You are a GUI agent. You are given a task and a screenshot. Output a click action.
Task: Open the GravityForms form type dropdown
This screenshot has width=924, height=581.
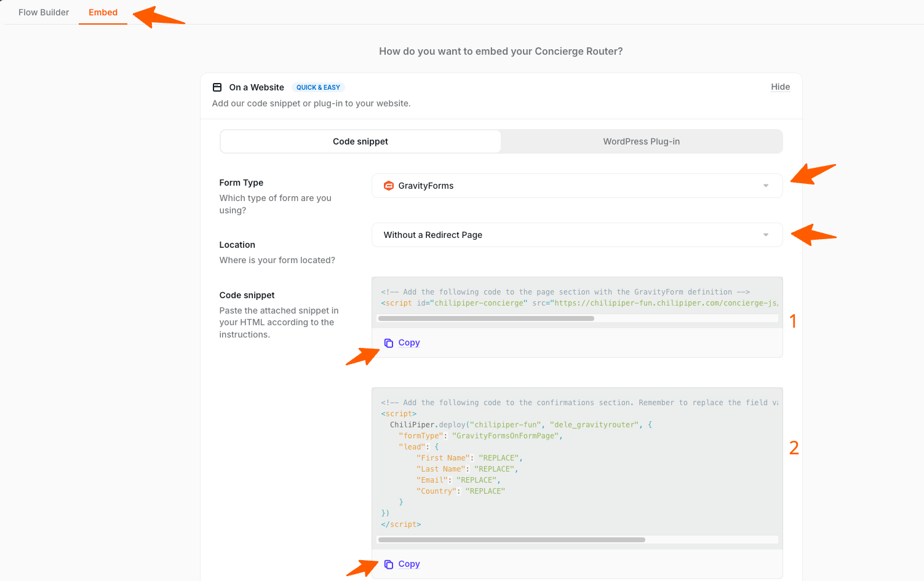(x=576, y=186)
